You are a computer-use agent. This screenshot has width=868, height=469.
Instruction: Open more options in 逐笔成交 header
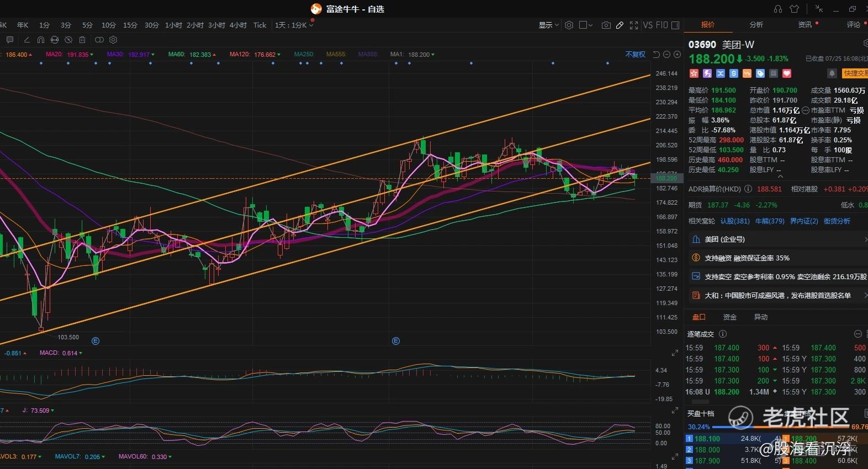pyautogui.click(x=858, y=334)
